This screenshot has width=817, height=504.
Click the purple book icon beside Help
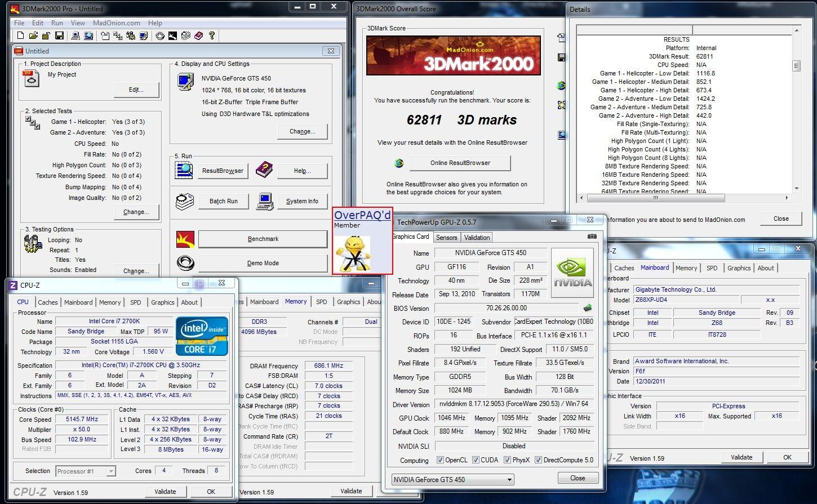pos(264,170)
